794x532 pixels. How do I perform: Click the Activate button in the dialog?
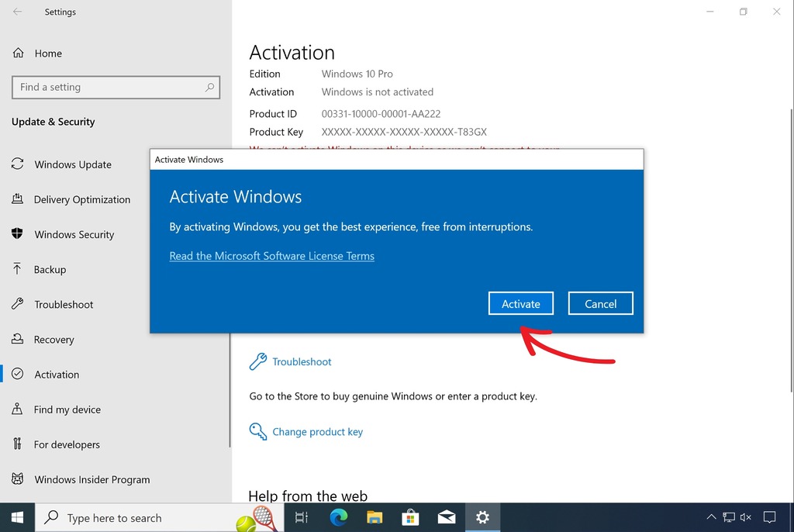520,303
